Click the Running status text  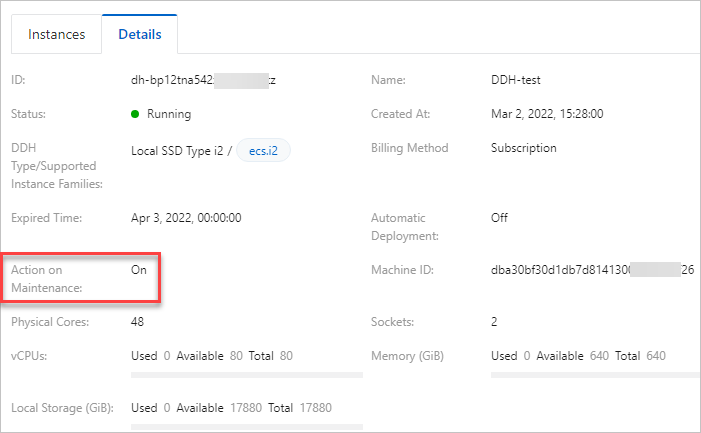pos(169,114)
